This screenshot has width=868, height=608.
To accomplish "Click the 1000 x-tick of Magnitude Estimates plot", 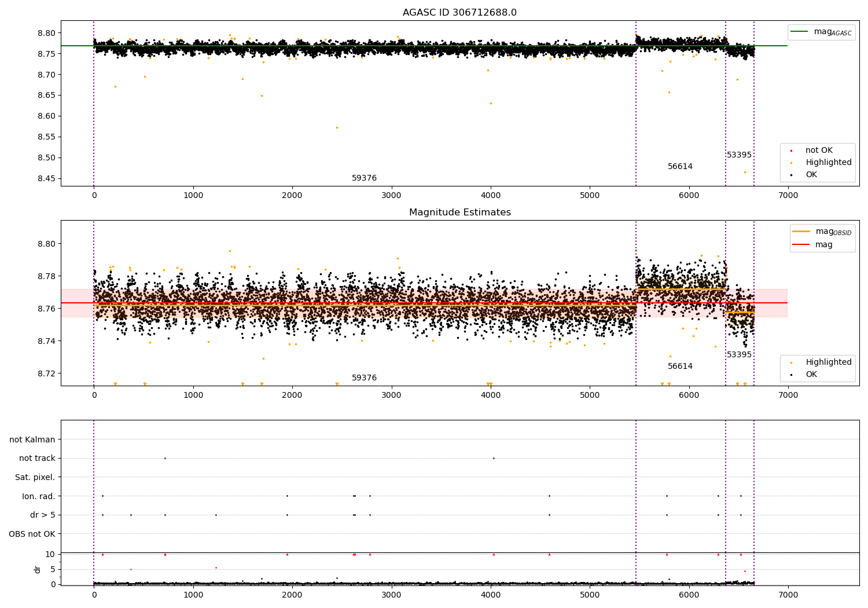I will [x=193, y=395].
